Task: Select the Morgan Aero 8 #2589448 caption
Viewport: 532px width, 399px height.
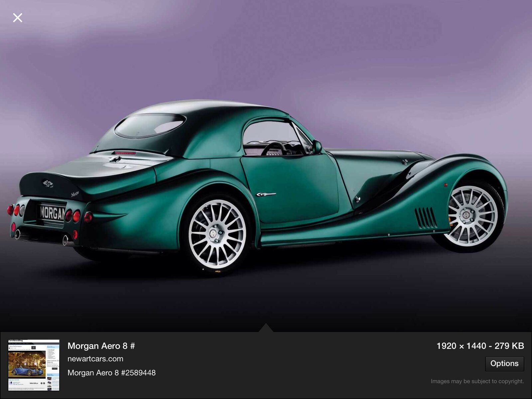Action: point(111,373)
